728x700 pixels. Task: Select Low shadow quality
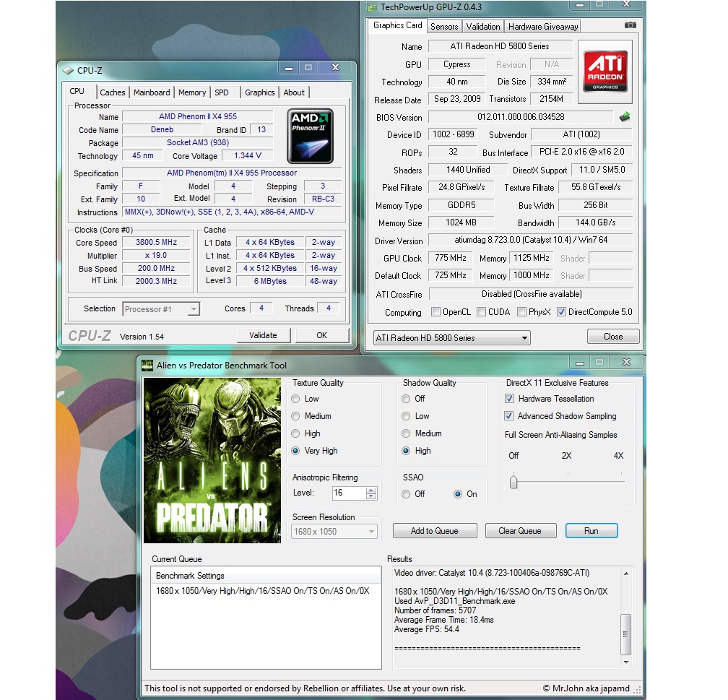(x=406, y=415)
